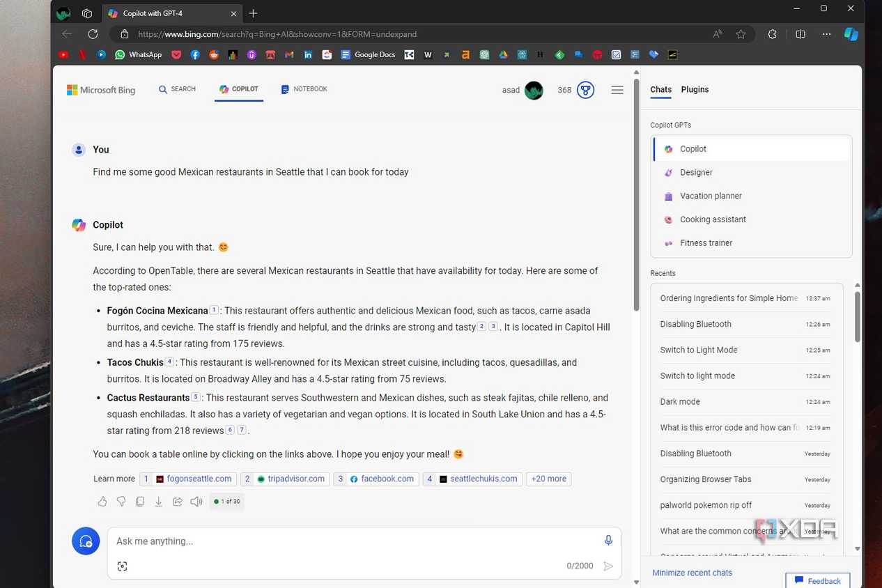Open the Pocket bookmark
882x588 pixels.
pyautogui.click(x=176, y=54)
